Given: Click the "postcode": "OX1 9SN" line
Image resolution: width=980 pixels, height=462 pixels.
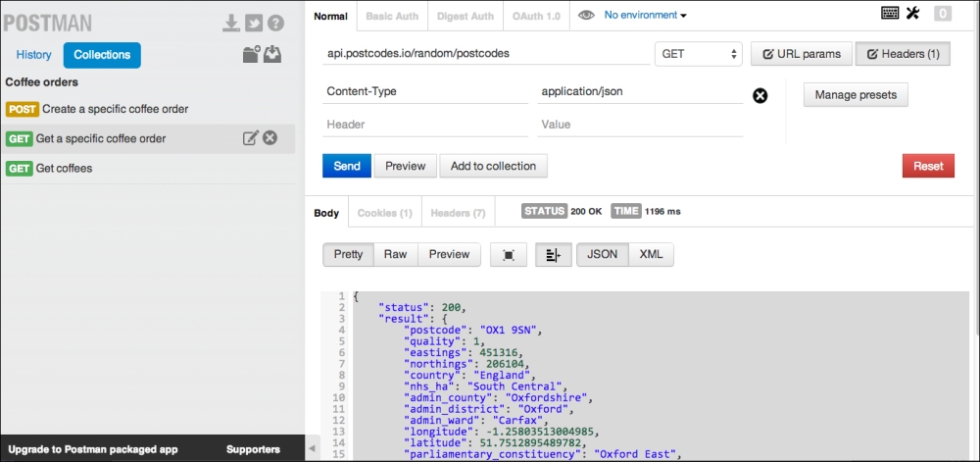Looking at the screenshot, I should click(x=473, y=330).
